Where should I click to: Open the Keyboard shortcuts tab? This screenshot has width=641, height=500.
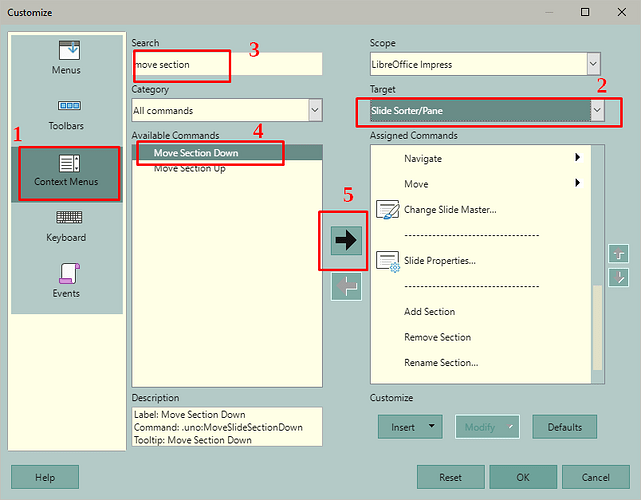(x=66, y=226)
